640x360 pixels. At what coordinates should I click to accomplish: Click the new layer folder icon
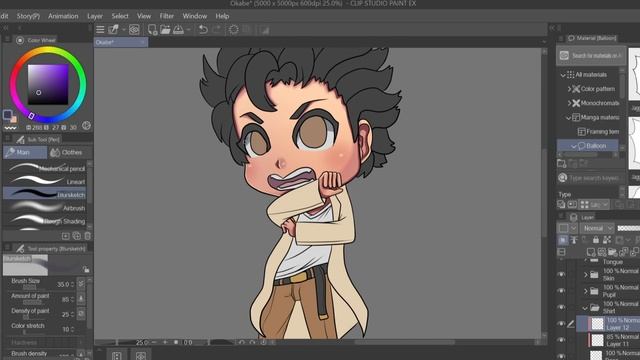point(612,252)
